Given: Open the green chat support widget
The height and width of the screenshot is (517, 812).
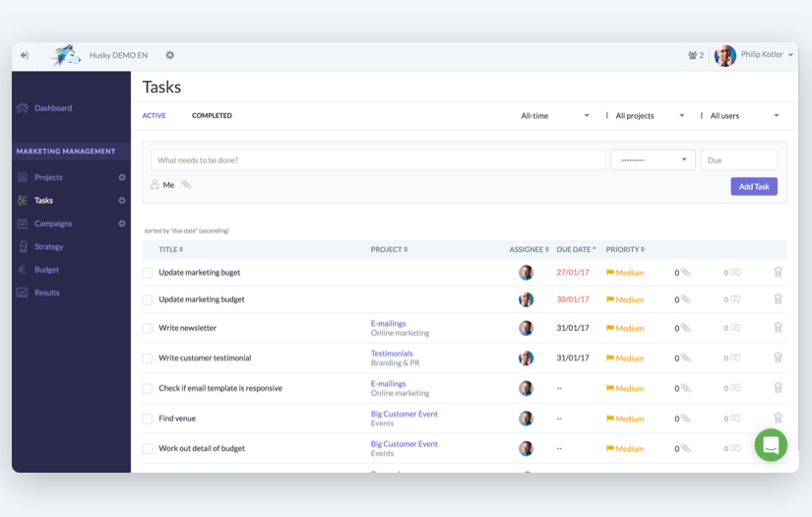Looking at the screenshot, I should (771, 445).
